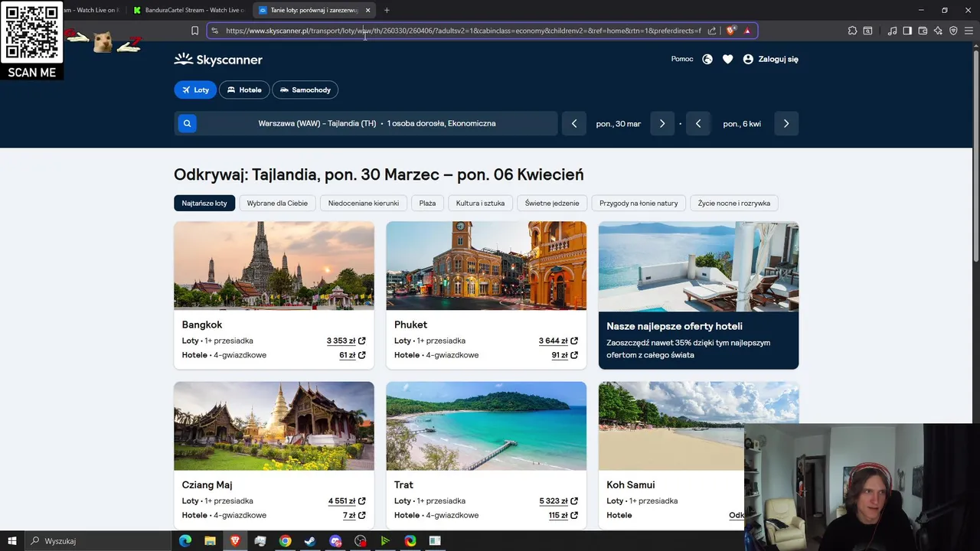Click the Bangkok temple photo thumbnail
The image size is (980, 551).
[x=274, y=266]
